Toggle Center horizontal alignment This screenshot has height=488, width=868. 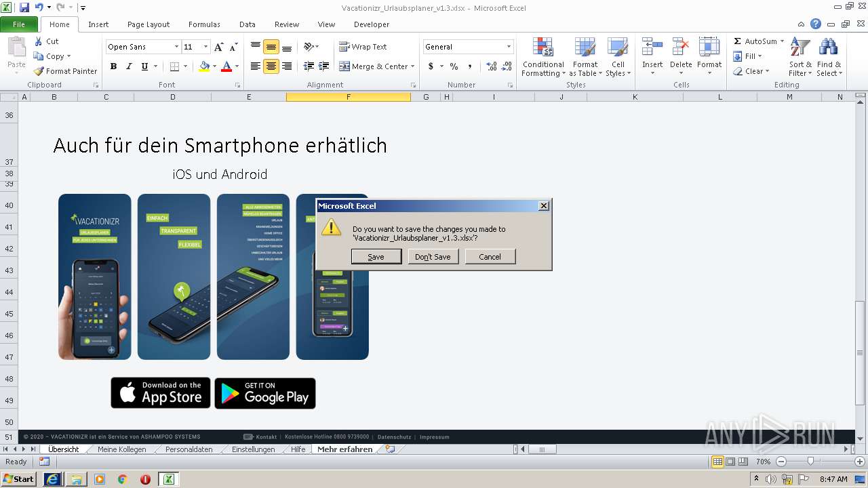pyautogui.click(x=271, y=66)
